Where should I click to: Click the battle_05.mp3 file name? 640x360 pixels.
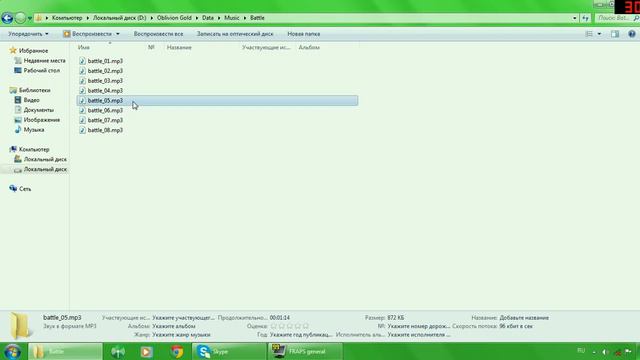[105, 100]
